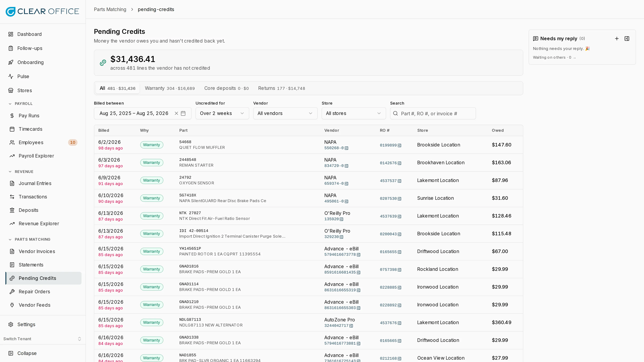
Task: Open the All vendors dropdown
Action: (x=285, y=113)
